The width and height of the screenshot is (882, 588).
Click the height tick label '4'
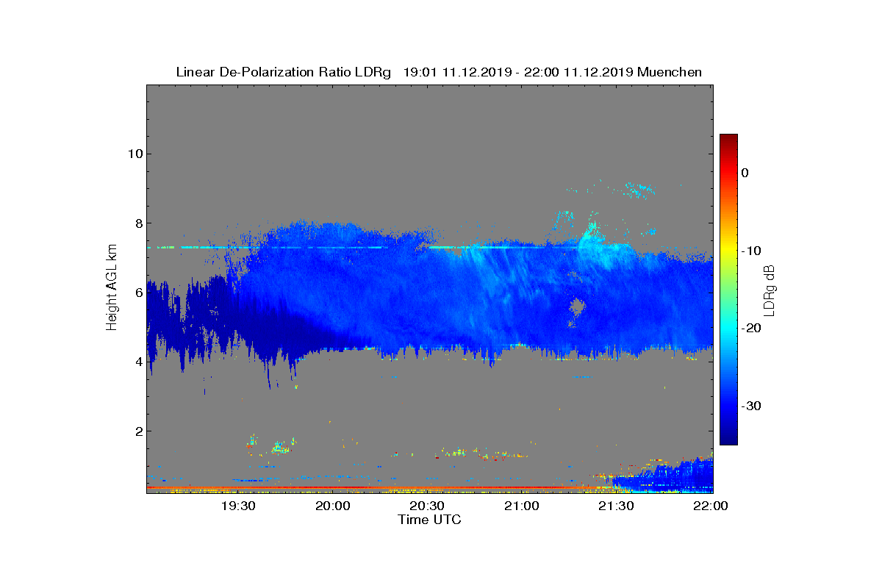pos(137,362)
